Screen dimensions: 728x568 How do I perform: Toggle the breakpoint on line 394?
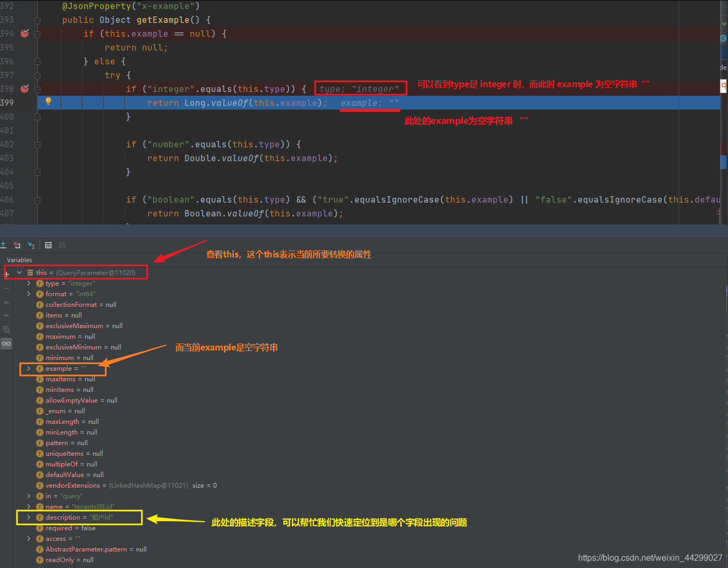click(24, 34)
